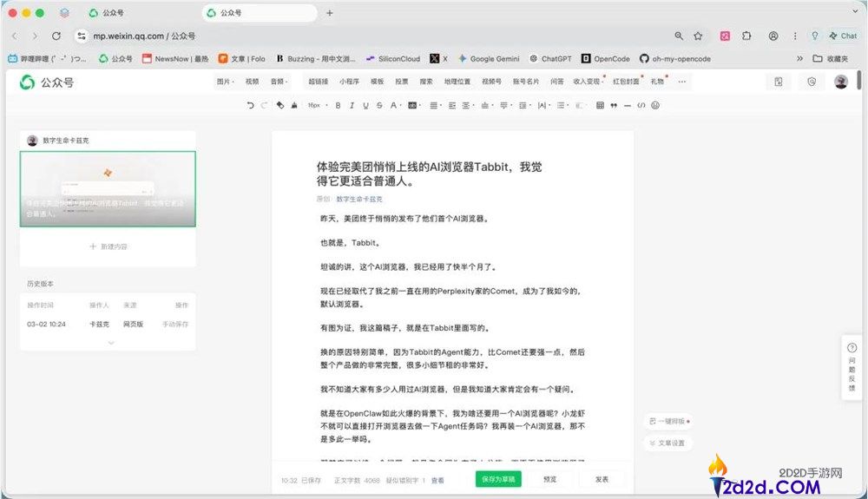Click the shield icon in the header
This screenshot has height=499, width=868.
click(x=812, y=82)
